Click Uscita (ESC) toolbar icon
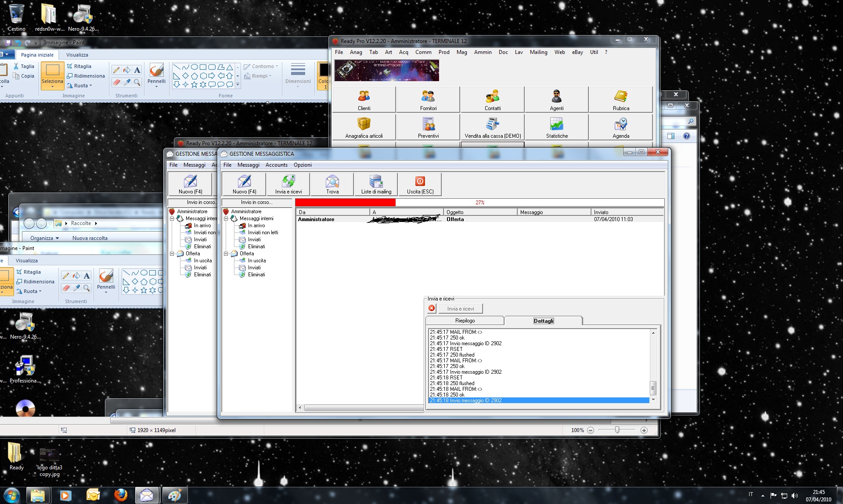This screenshot has height=504, width=843. 420,184
